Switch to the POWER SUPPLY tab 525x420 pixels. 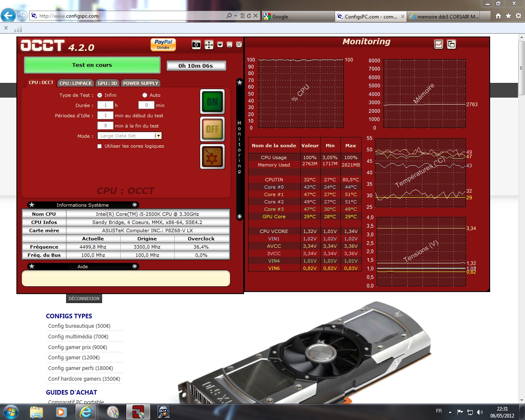click(140, 83)
